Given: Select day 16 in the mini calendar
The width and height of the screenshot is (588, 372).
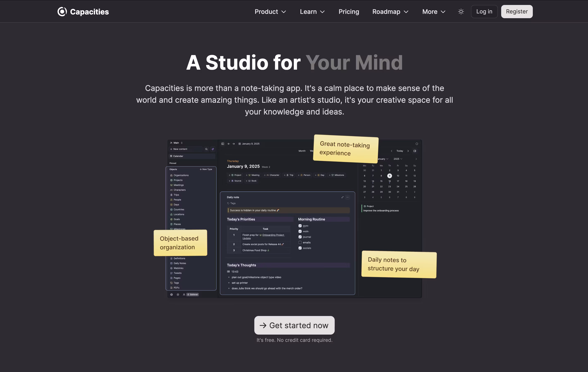Looking at the screenshot, I should tap(390, 181).
